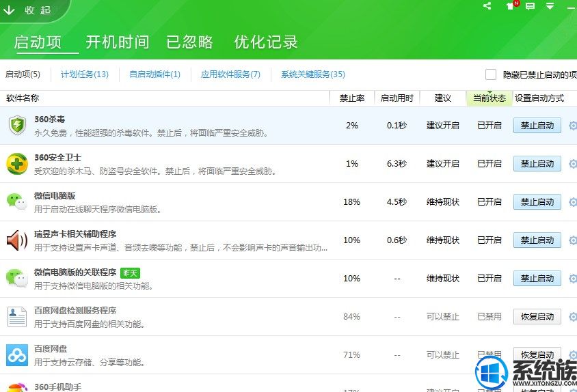Screen dimensions: 577x392
Task: Open the skin shirt icon with notification
Action: 511,5
